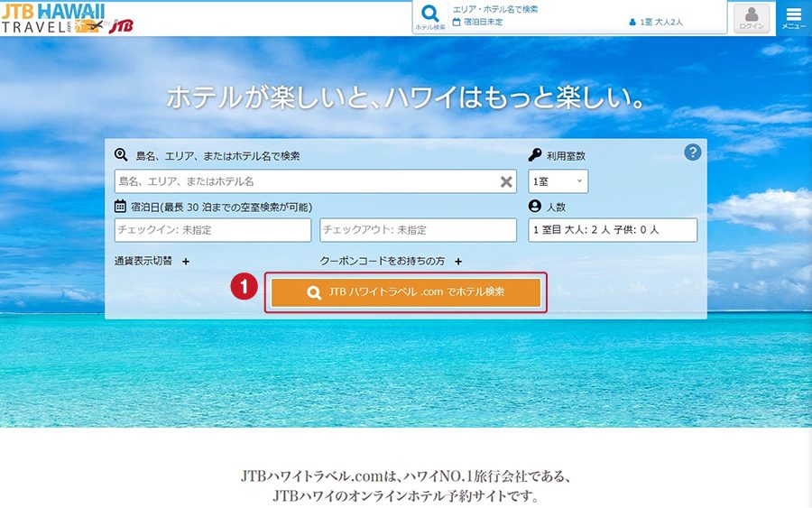The image size is (812, 508).
Task: Click the magnifier icon beside the search label
Action: 121,154
